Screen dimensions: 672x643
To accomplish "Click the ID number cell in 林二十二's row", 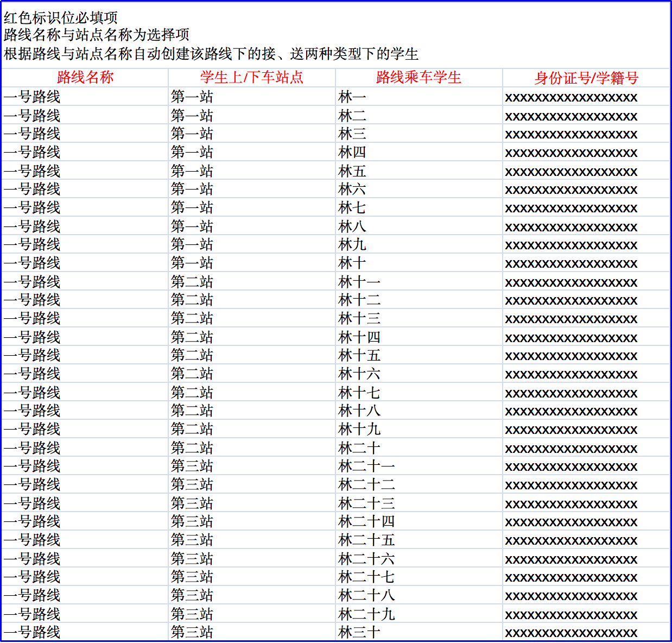I will (586, 484).
